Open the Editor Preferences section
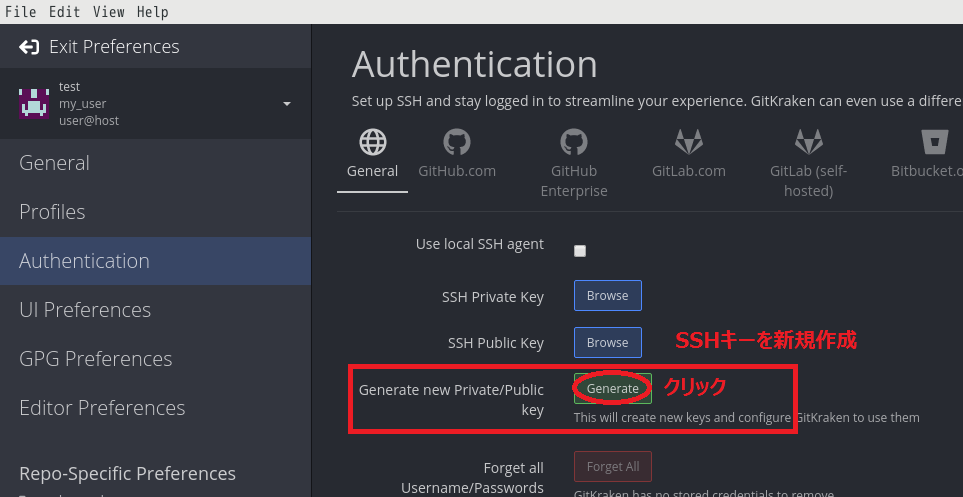Viewport: 963px width, 497px height. pyautogui.click(x=102, y=408)
